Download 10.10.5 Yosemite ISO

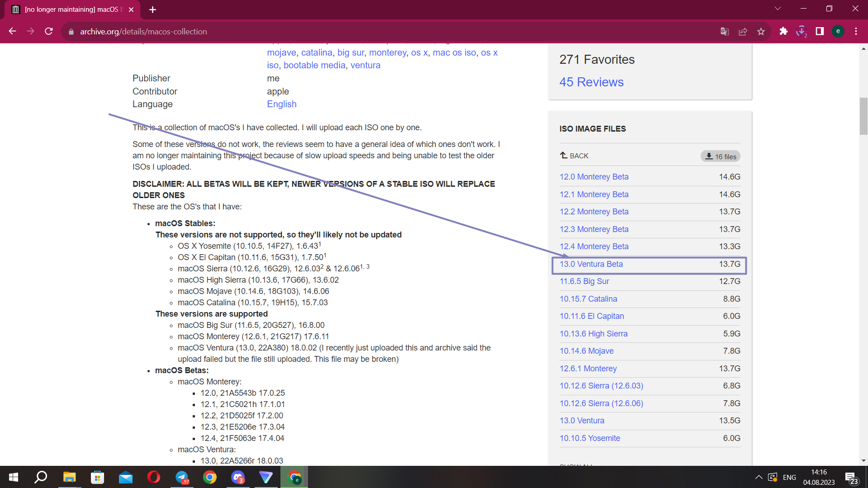[x=590, y=438]
